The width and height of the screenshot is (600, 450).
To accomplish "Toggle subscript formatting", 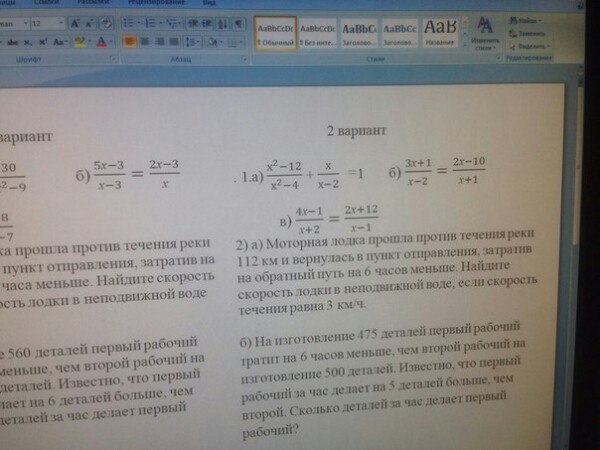I will coord(28,42).
